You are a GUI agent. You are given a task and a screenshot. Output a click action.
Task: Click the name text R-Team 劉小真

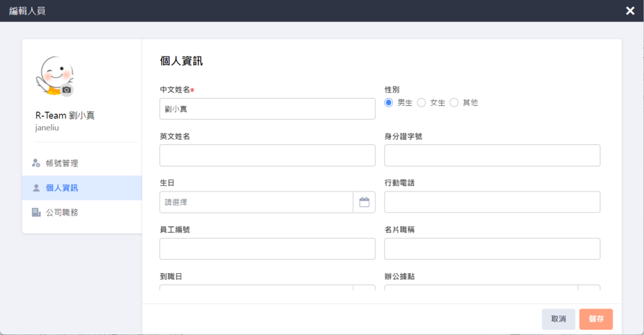click(65, 115)
